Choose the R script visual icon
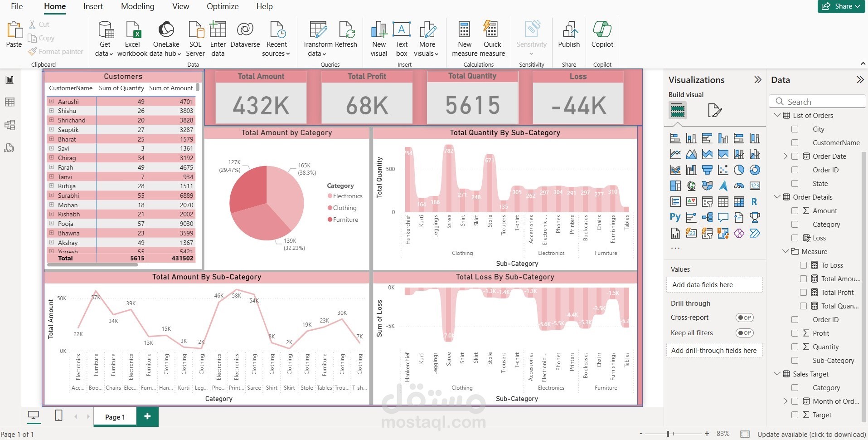868x440 pixels. 754,201
